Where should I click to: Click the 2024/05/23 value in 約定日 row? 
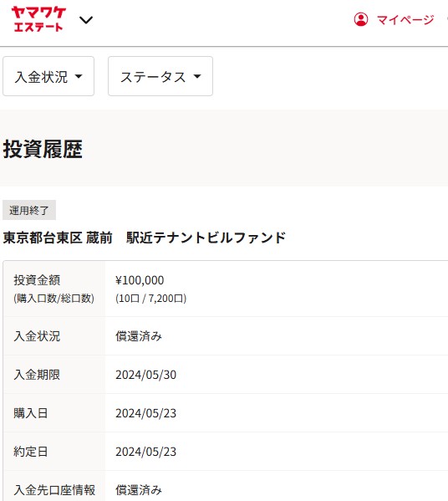tap(146, 452)
